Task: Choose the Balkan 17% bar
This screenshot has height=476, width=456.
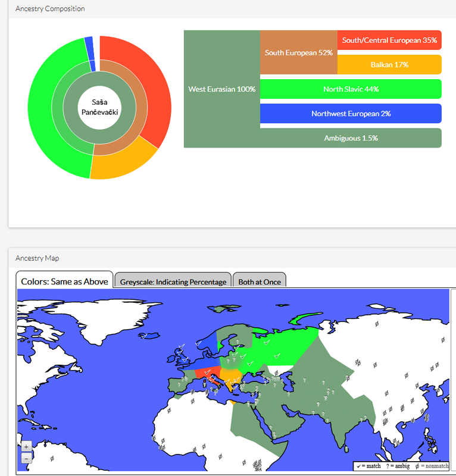Action: (389, 65)
